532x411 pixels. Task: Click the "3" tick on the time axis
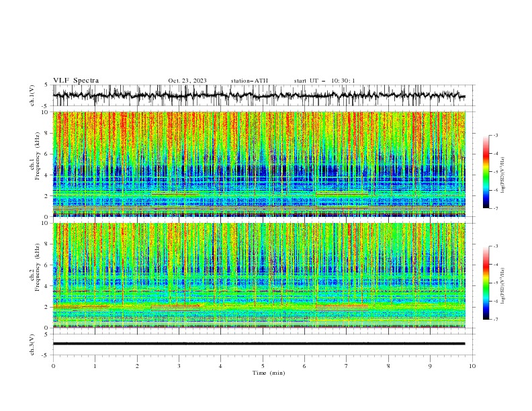pos(179,366)
